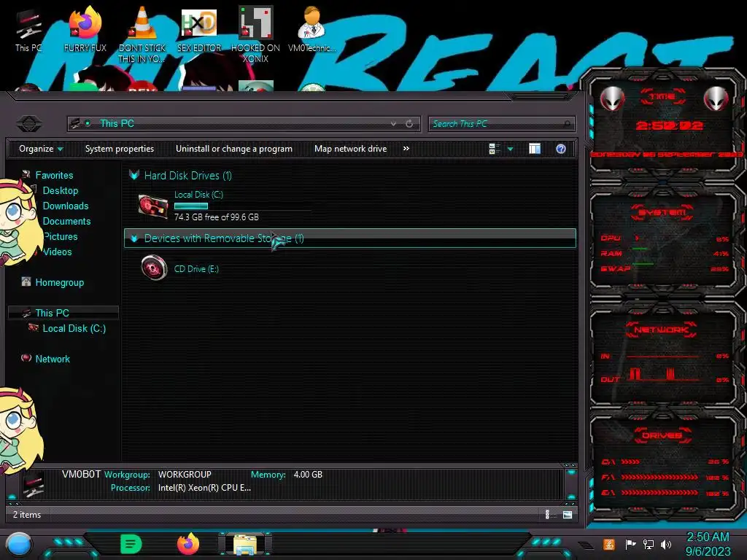Click the SYSTEM widget header
The width and height of the screenshot is (747, 560).
(662, 212)
